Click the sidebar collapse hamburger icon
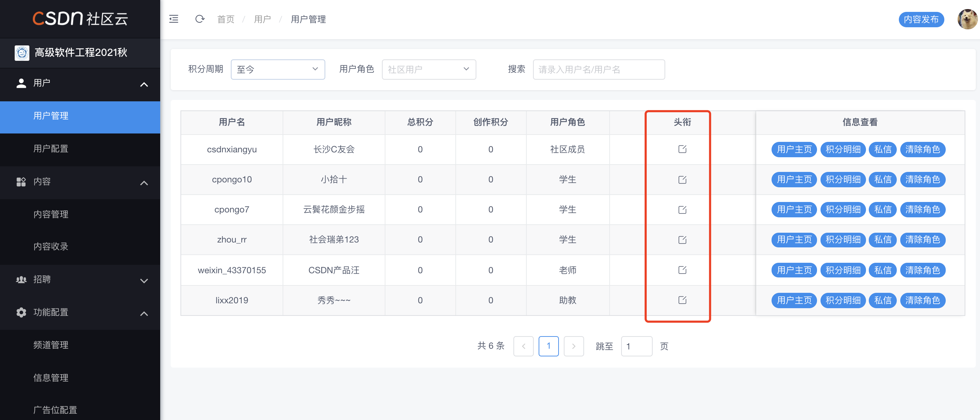Viewport: 980px width, 420px height. click(x=173, y=19)
